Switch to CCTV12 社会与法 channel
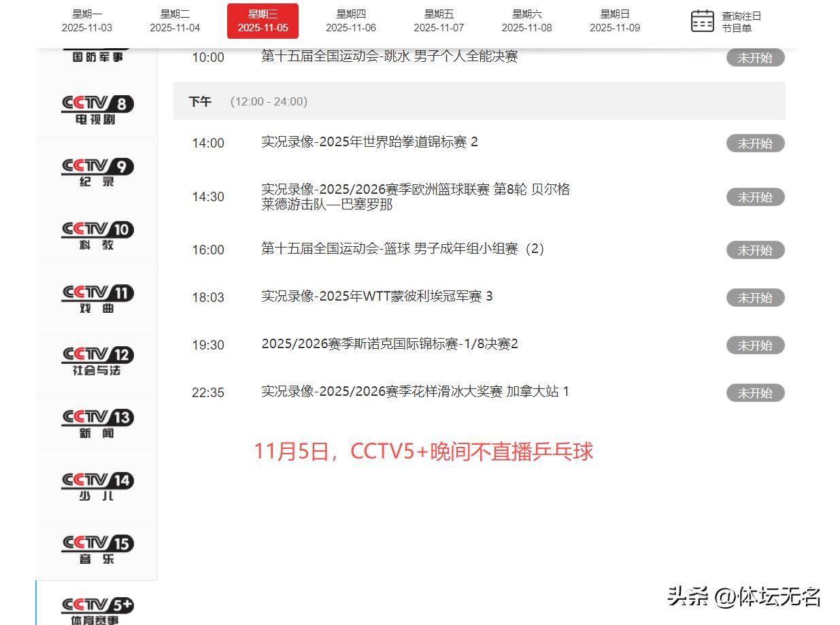 coord(97,361)
